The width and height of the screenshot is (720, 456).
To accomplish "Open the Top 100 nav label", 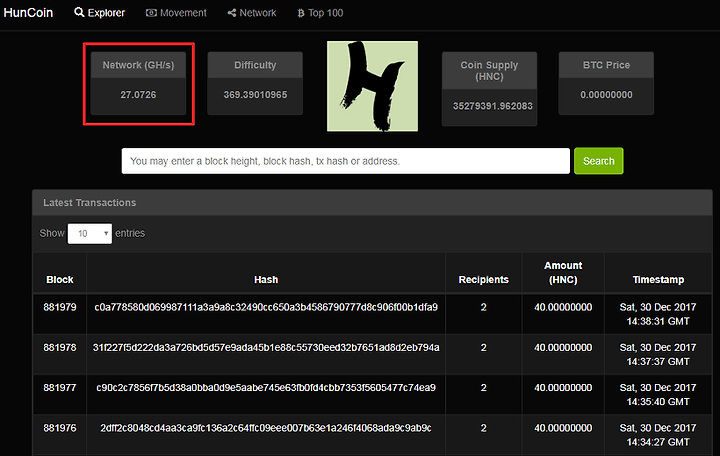I will (x=326, y=13).
